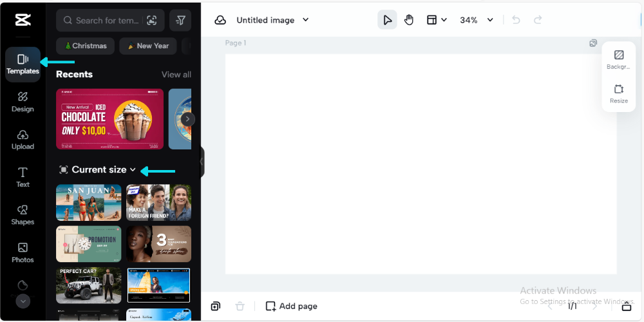This screenshot has height=322, width=644.
Task: Open the Shapes sidebar tab
Action: pos(23,215)
